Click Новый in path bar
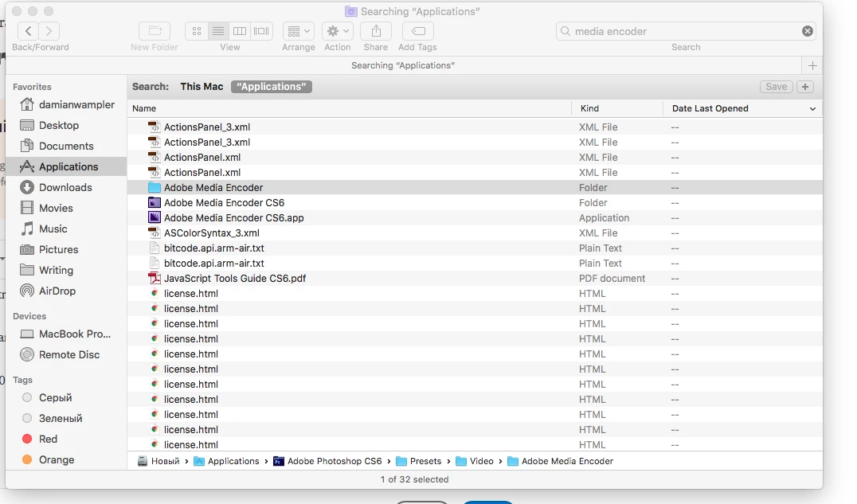The image size is (857, 504). point(158,461)
